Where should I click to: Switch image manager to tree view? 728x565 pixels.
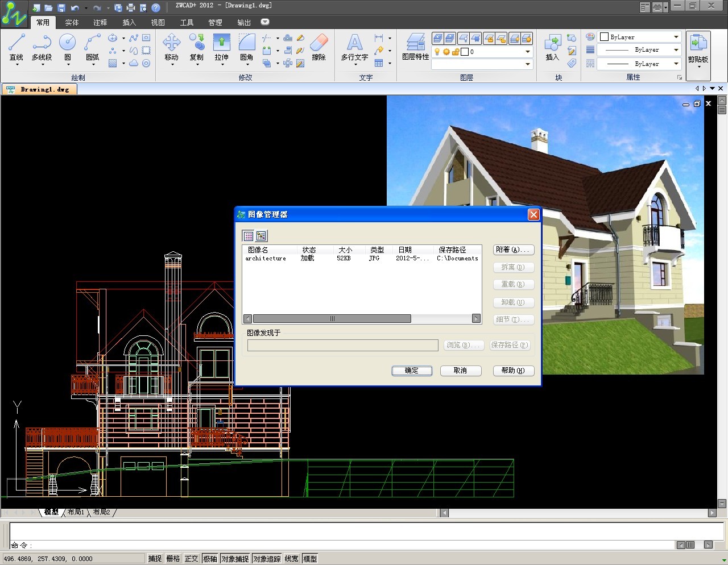coord(261,236)
